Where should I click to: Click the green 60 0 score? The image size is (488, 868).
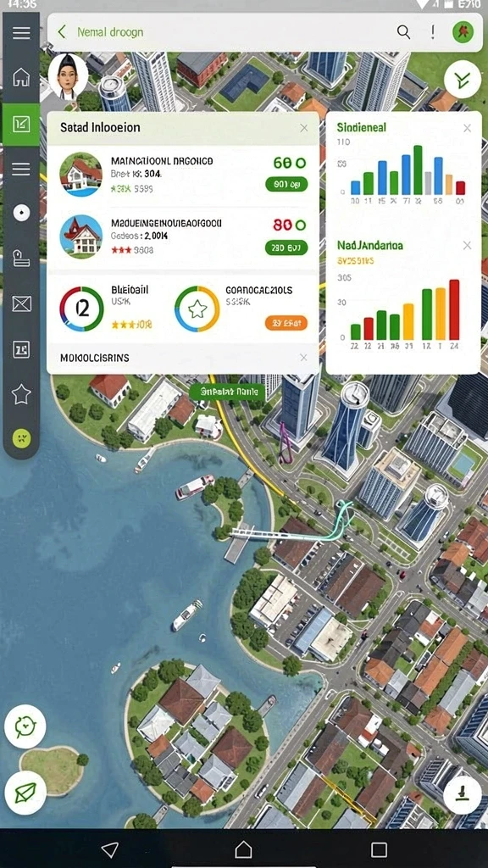(289, 163)
